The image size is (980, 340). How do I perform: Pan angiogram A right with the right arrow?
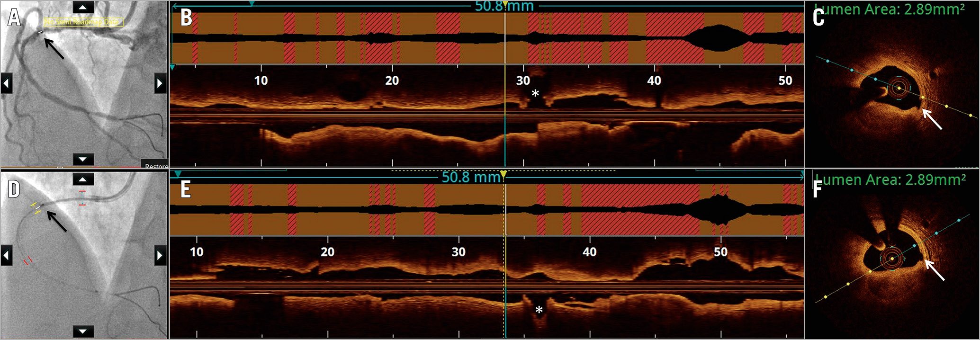160,84
